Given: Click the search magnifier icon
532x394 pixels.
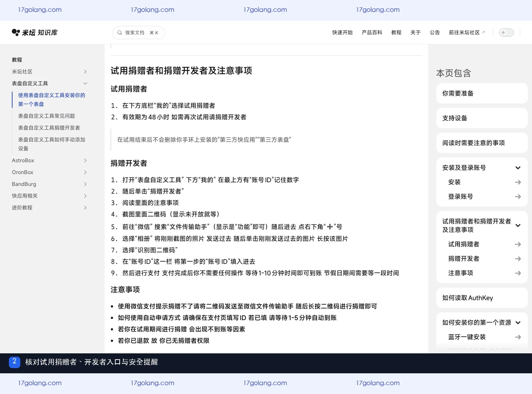Looking at the screenshot, I should [120, 33].
